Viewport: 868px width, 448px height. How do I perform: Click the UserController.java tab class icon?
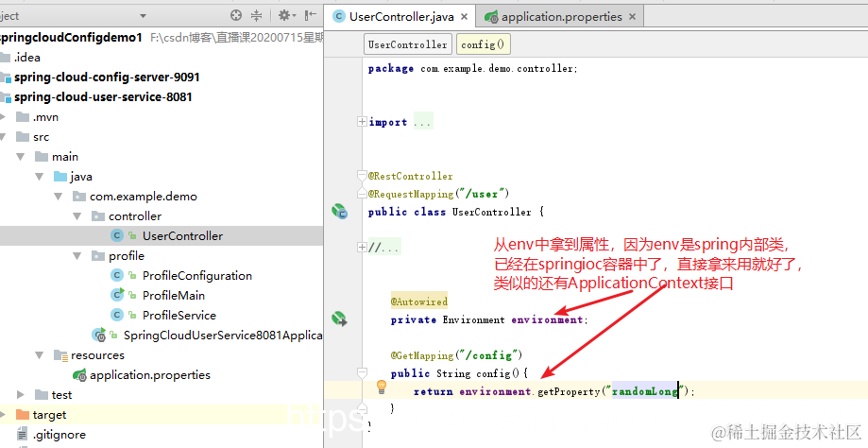tap(339, 17)
